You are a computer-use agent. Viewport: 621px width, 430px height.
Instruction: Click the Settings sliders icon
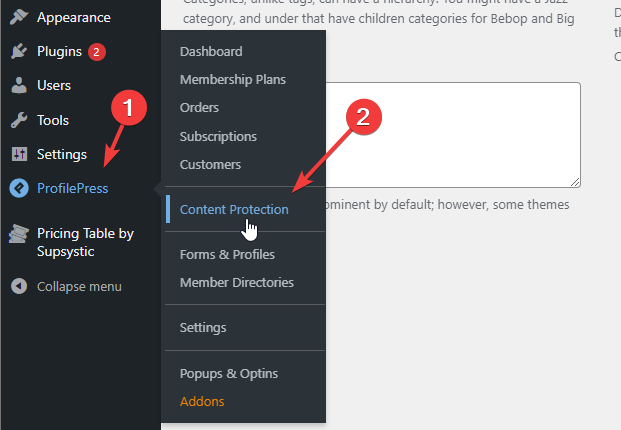[x=19, y=154]
